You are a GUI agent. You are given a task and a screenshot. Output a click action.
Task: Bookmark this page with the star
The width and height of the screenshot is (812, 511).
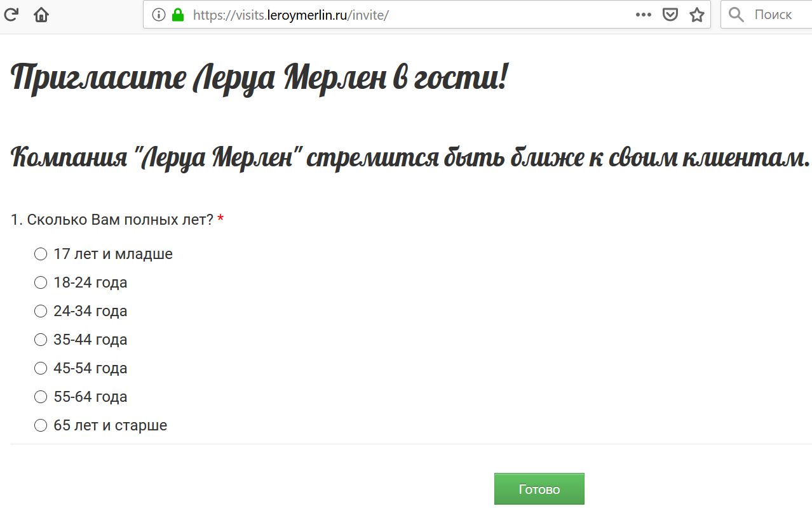tap(697, 15)
